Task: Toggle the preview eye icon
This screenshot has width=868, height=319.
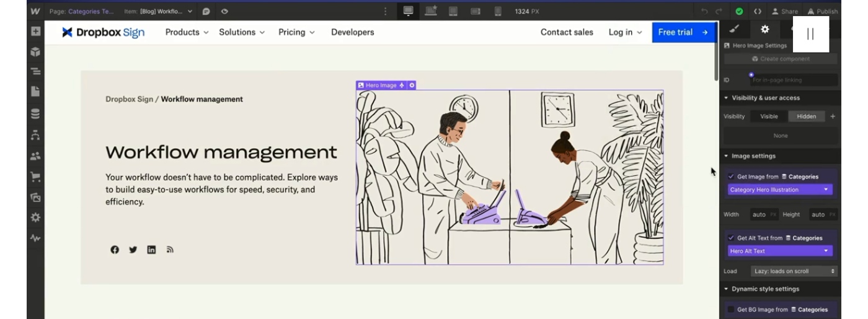Action: coord(224,11)
